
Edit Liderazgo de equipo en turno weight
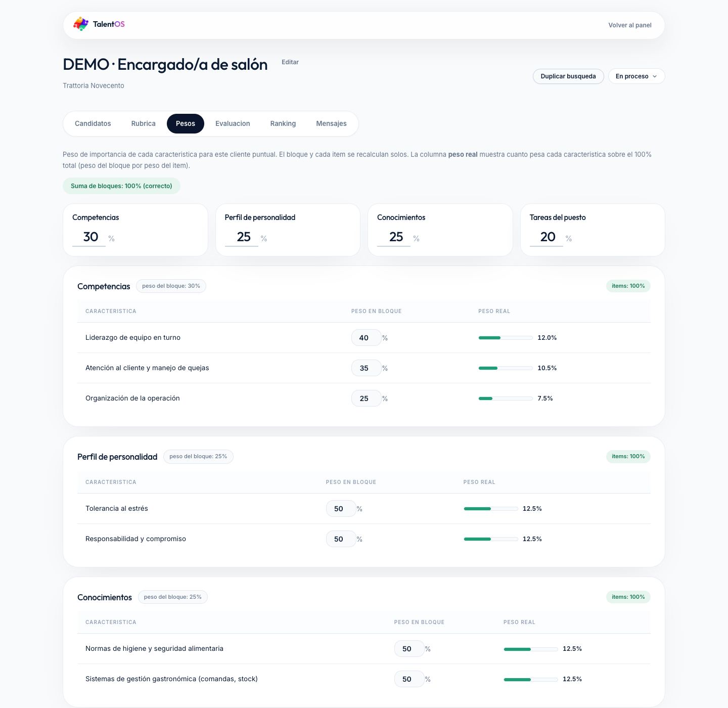(x=366, y=338)
